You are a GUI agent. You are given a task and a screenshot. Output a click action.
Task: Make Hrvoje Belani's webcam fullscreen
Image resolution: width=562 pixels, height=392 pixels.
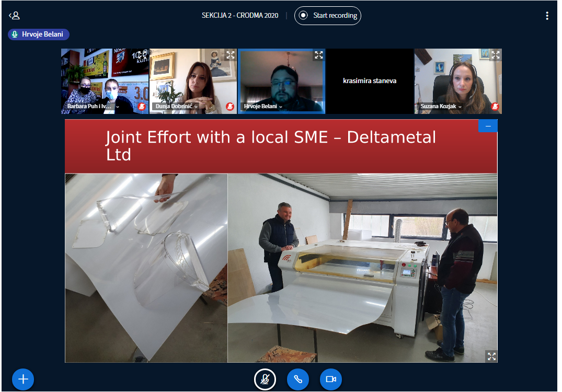(318, 55)
